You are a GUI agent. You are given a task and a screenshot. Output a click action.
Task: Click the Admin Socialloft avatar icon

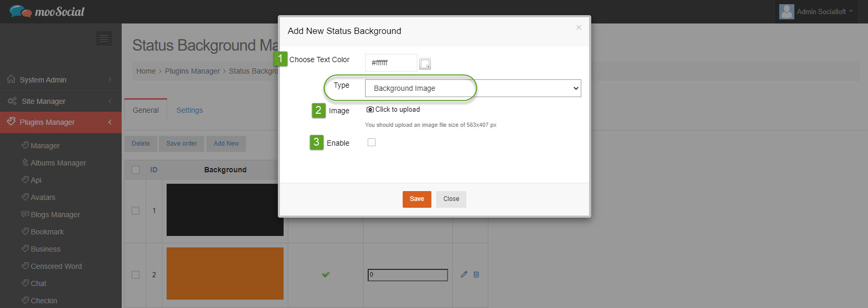787,11
